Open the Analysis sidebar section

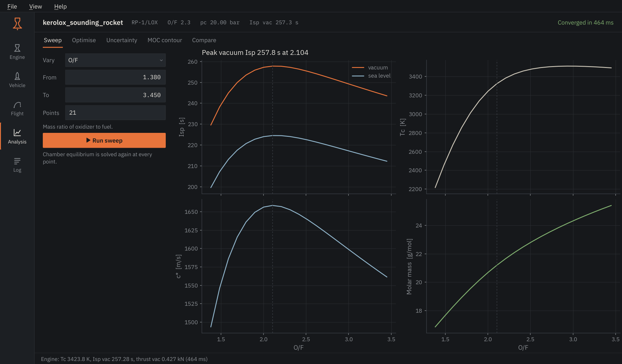click(x=17, y=136)
